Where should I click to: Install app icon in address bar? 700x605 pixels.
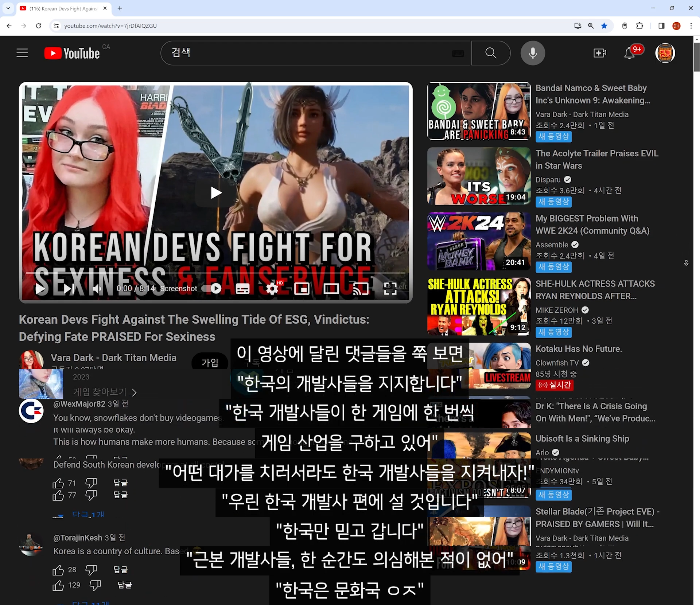(577, 26)
